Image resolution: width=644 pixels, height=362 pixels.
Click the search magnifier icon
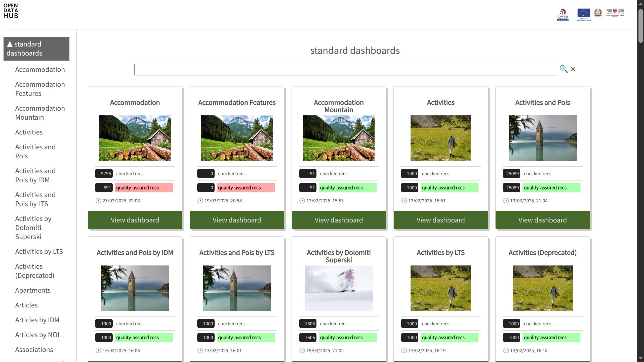click(x=564, y=69)
